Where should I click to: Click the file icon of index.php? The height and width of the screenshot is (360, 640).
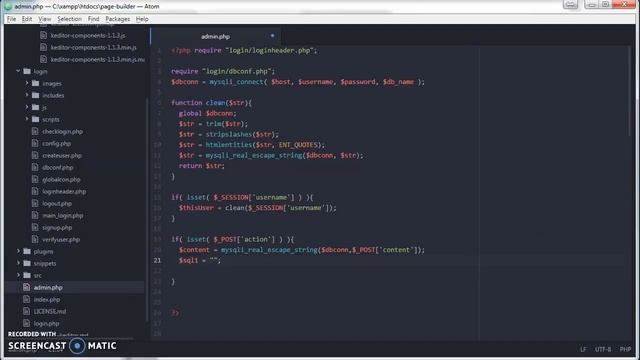pyautogui.click(x=27, y=299)
